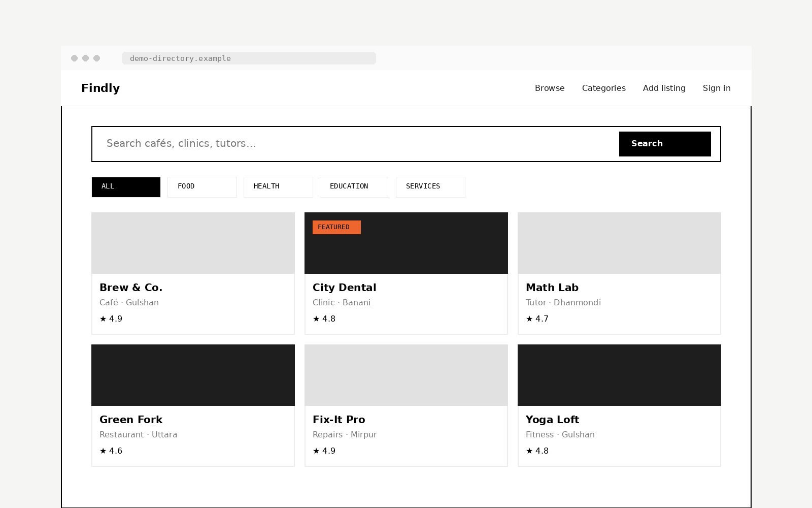Click the Tutor · Dhanmondi text
The image size is (812, 508).
click(x=563, y=302)
